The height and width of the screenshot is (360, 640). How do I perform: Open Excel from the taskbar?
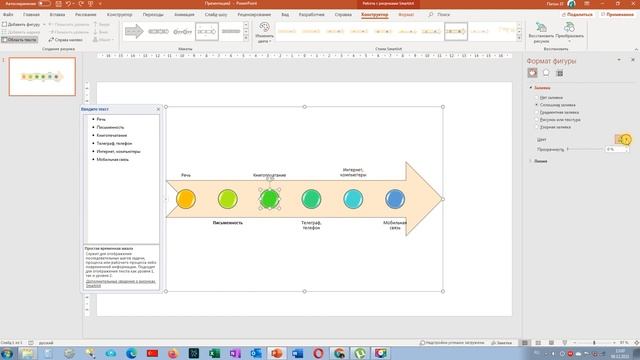(214, 353)
